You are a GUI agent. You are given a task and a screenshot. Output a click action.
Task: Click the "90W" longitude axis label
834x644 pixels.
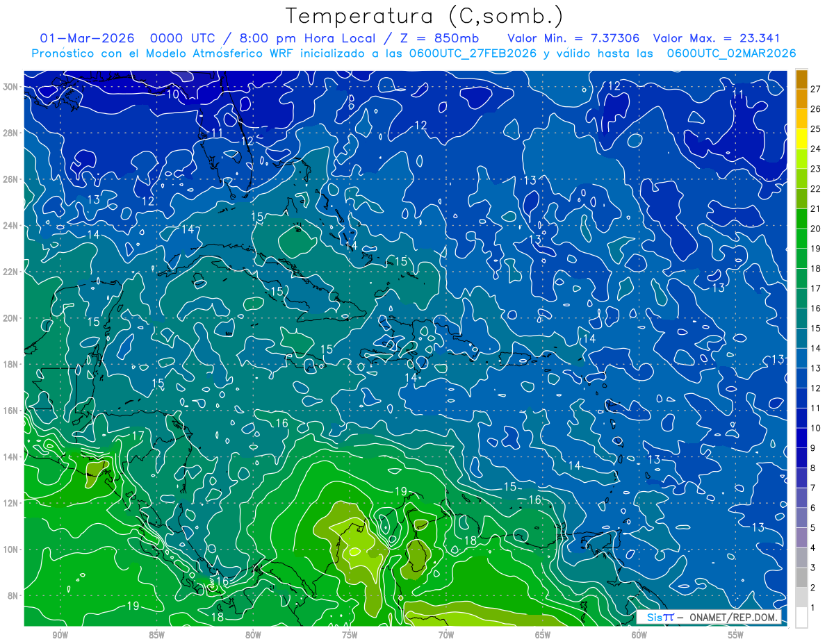[60, 635]
